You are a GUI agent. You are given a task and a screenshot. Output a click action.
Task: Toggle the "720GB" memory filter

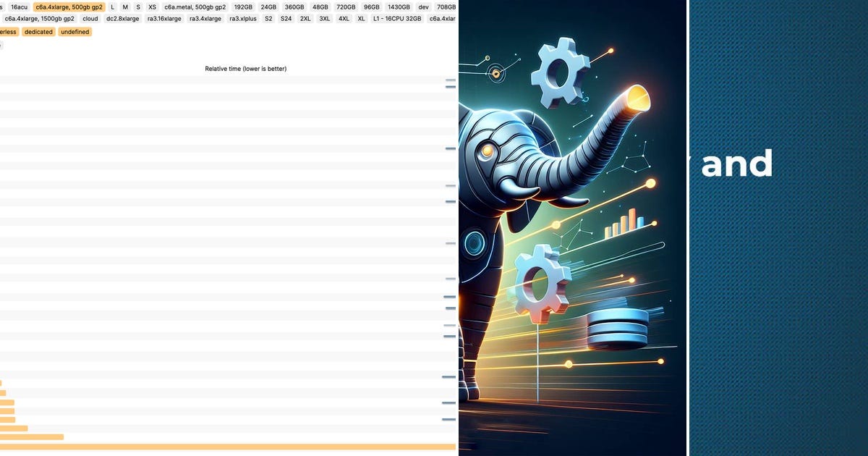(346, 7)
